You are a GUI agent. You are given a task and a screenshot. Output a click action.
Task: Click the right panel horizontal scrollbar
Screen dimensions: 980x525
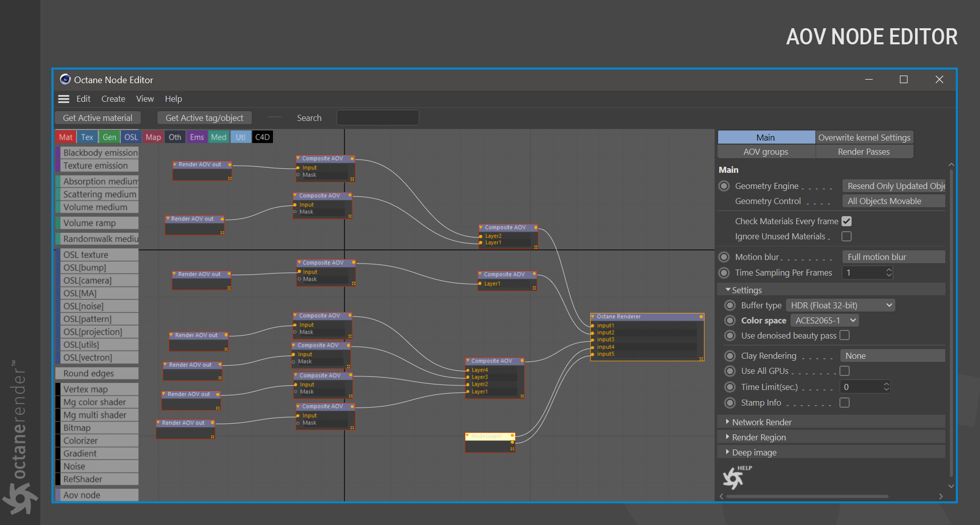tap(807, 496)
